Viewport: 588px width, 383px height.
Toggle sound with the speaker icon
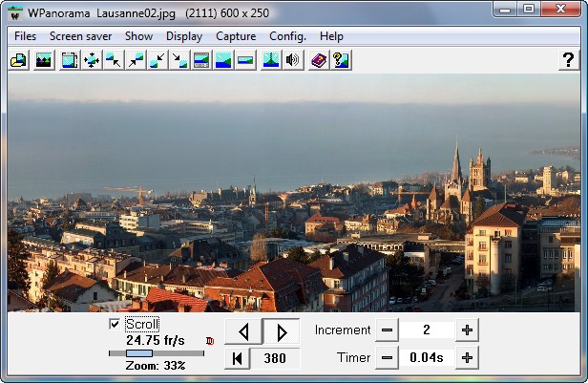(293, 60)
